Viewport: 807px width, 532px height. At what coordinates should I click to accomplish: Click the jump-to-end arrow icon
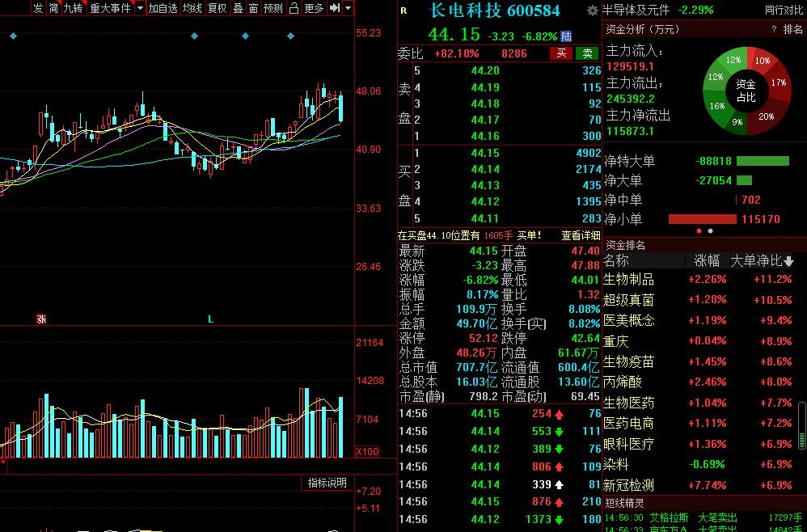point(335,8)
